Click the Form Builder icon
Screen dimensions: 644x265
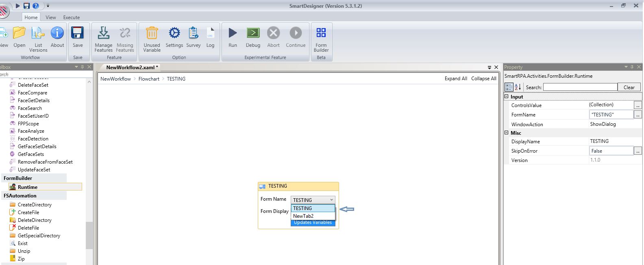321,33
